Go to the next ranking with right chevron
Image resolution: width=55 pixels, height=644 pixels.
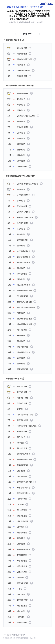[40, 34]
